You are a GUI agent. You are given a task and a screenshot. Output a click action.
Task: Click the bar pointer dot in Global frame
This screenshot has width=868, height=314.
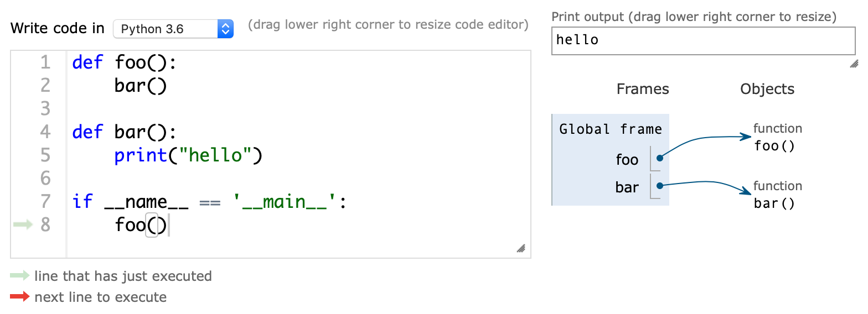point(660,186)
